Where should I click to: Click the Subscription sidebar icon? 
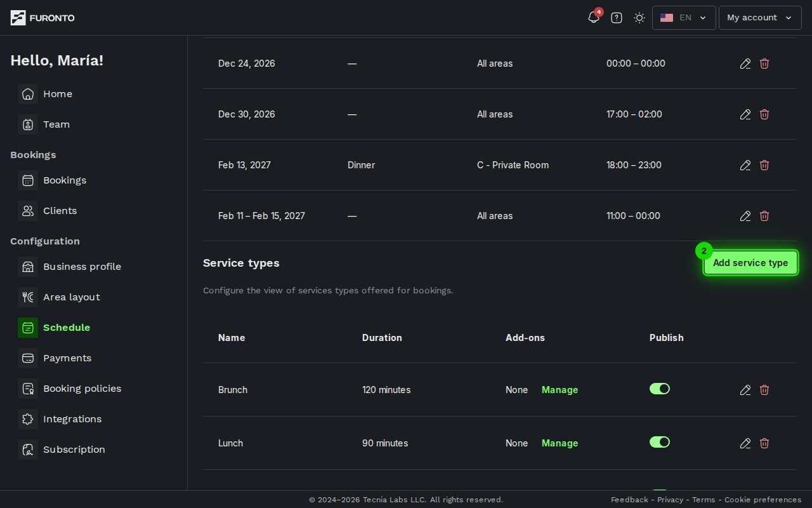pyautogui.click(x=28, y=450)
